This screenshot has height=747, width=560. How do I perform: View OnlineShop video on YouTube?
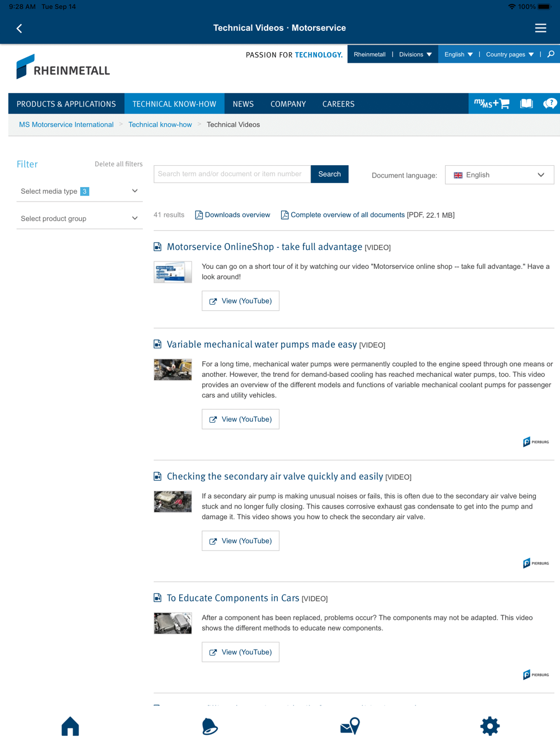click(x=240, y=301)
